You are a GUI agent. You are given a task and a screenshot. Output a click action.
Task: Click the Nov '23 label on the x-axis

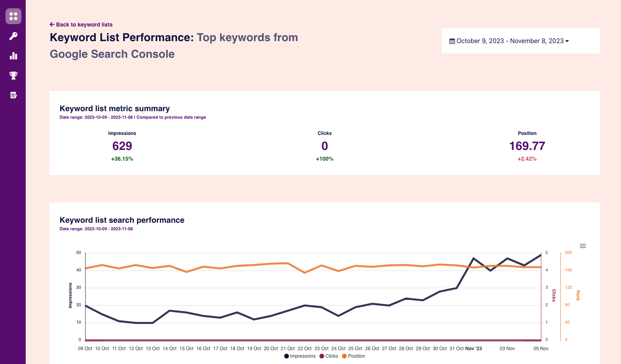(474, 349)
